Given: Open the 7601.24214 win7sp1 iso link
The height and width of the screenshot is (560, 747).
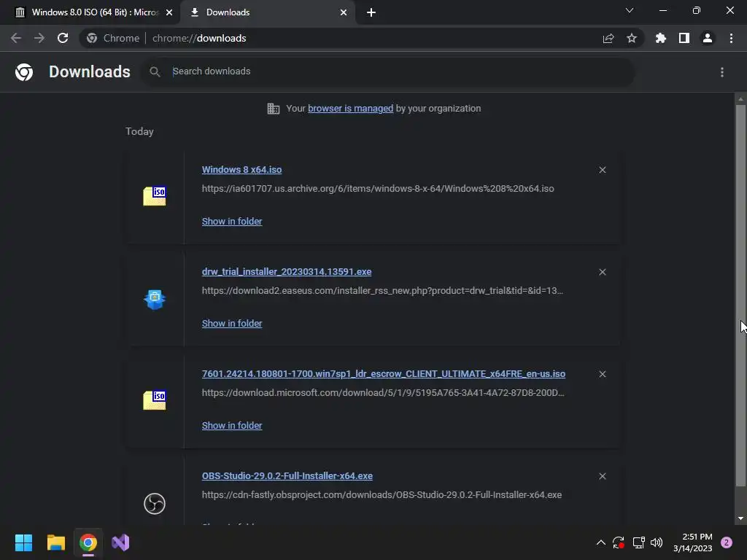Looking at the screenshot, I should (x=384, y=374).
